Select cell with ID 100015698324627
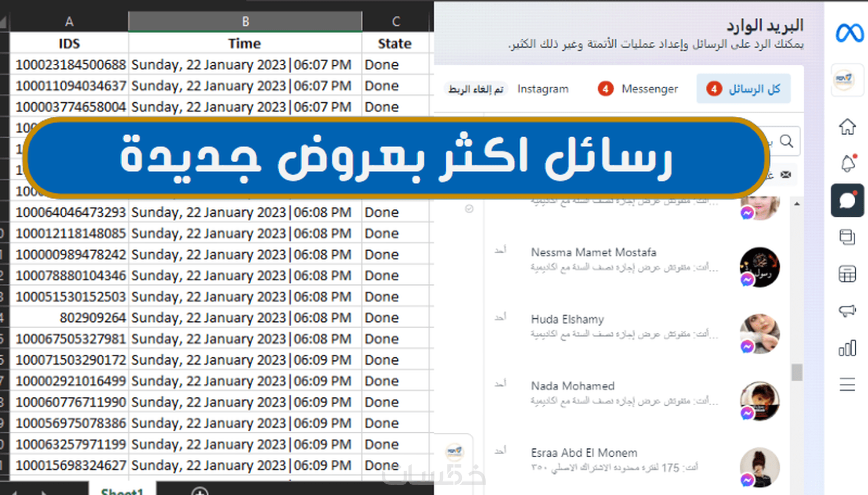The width and height of the screenshot is (868, 495). pos(69,465)
